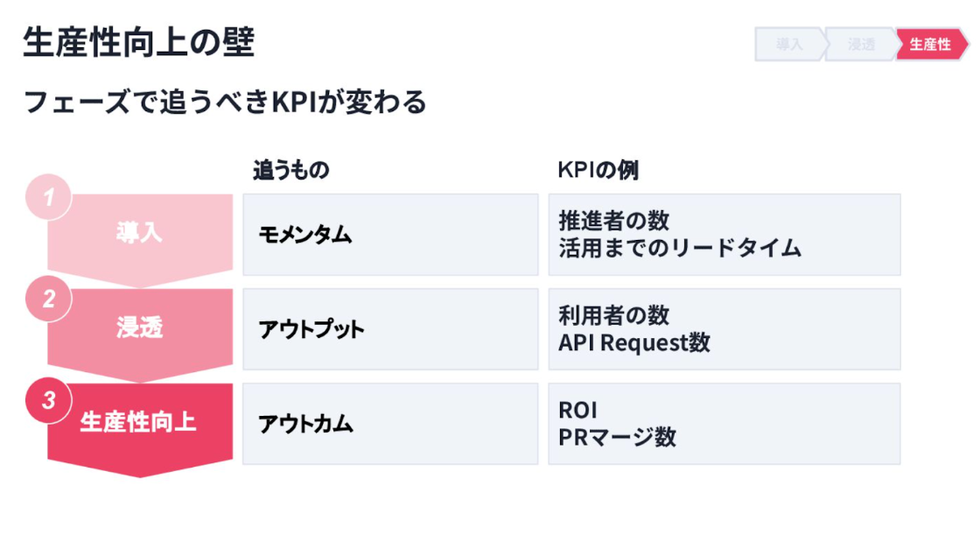
Task: Click the 導入 breadcrumb step at top right
Action: coord(791,45)
